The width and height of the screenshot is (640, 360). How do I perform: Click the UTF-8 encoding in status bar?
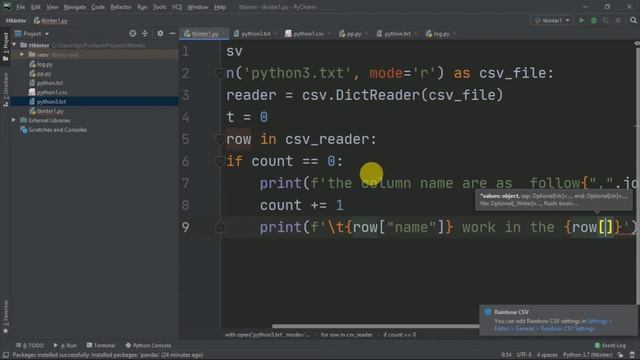524,355
